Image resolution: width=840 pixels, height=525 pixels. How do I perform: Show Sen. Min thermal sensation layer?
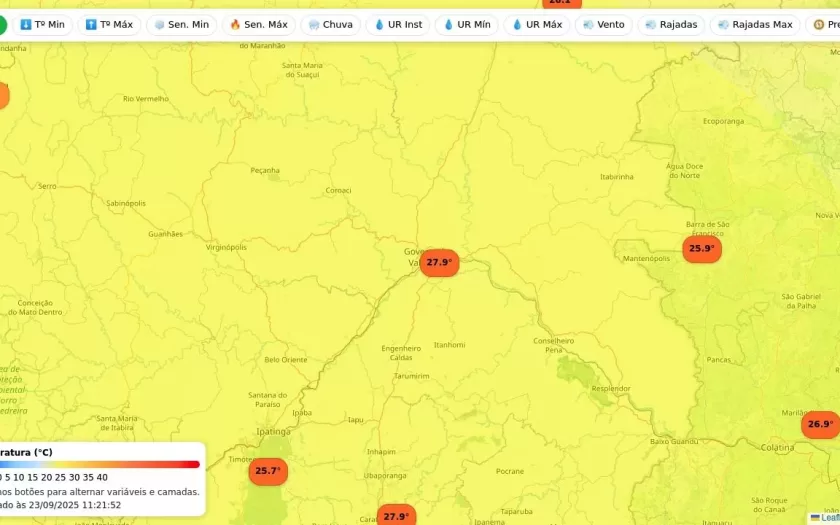click(x=181, y=25)
